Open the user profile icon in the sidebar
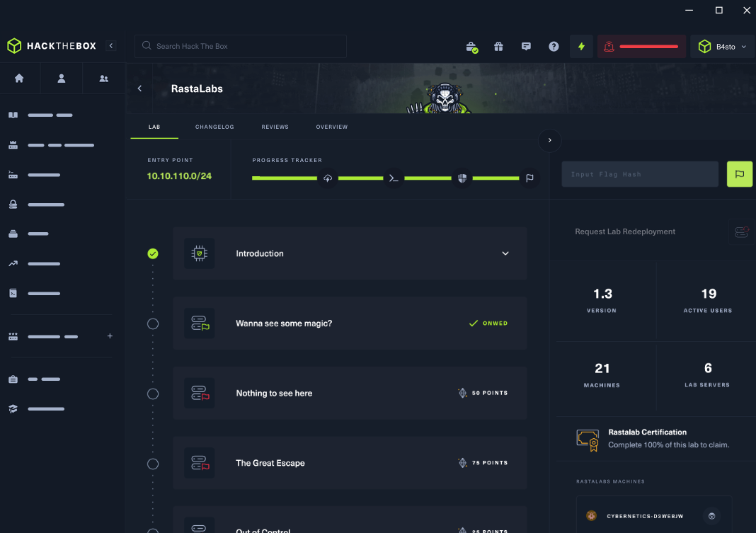 62,79
